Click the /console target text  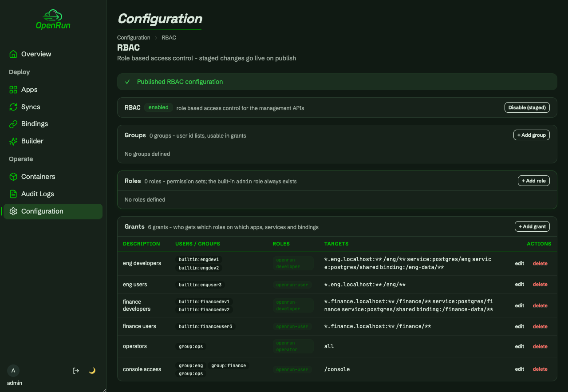pyautogui.click(x=337, y=369)
